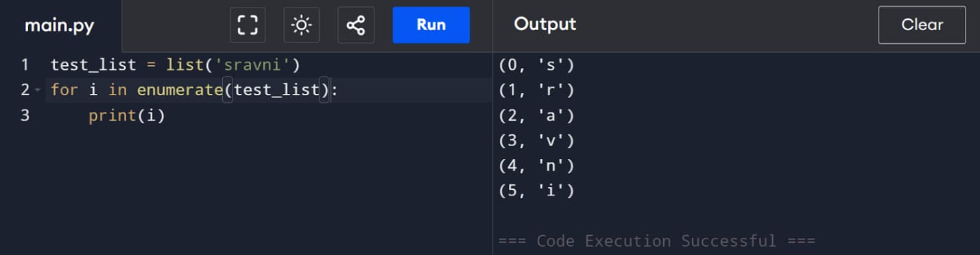Click the fullscreen expand icon
The width and height of the screenshot is (980, 255).
pyautogui.click(x=248, y=25)
